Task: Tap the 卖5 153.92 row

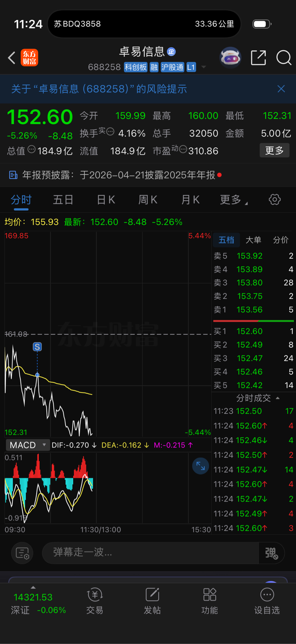Action: 254,256
